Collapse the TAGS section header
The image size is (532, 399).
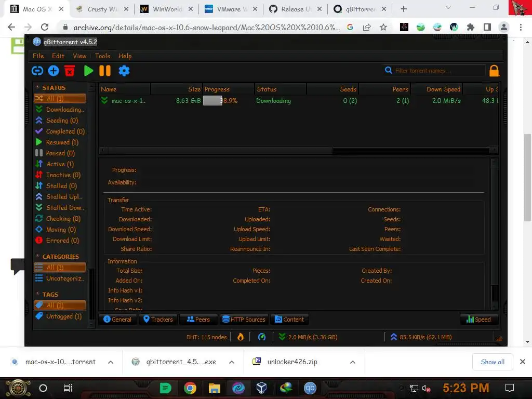(47, 295)
